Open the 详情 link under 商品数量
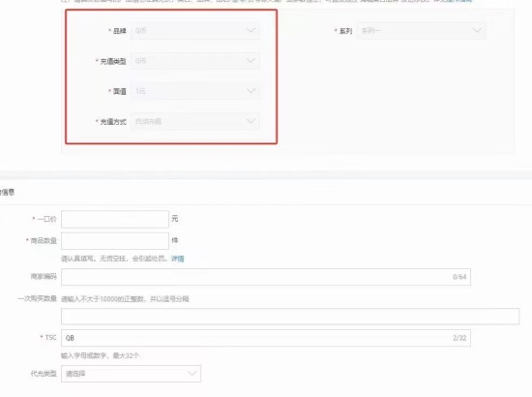532x397 pixels. (177, 259)
